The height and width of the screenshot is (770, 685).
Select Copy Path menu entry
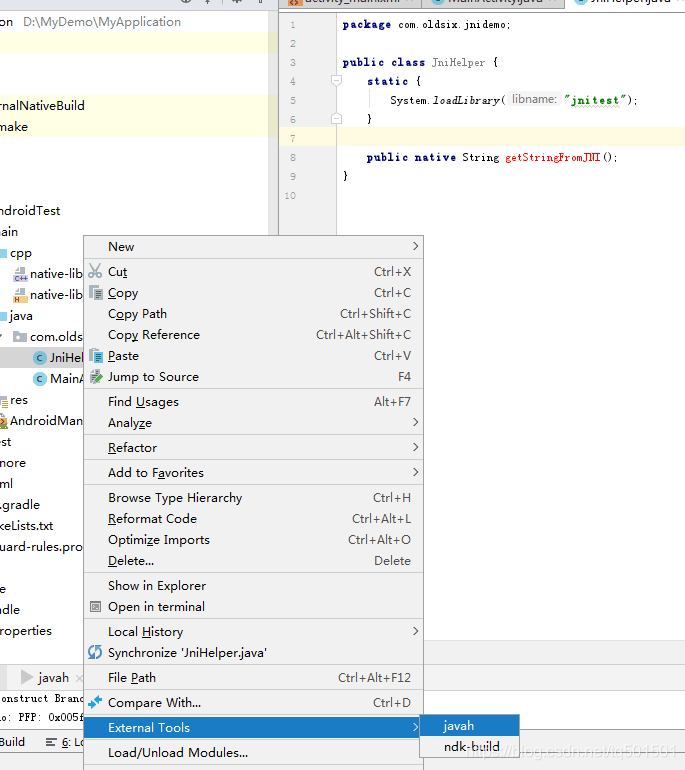[253, 314]
